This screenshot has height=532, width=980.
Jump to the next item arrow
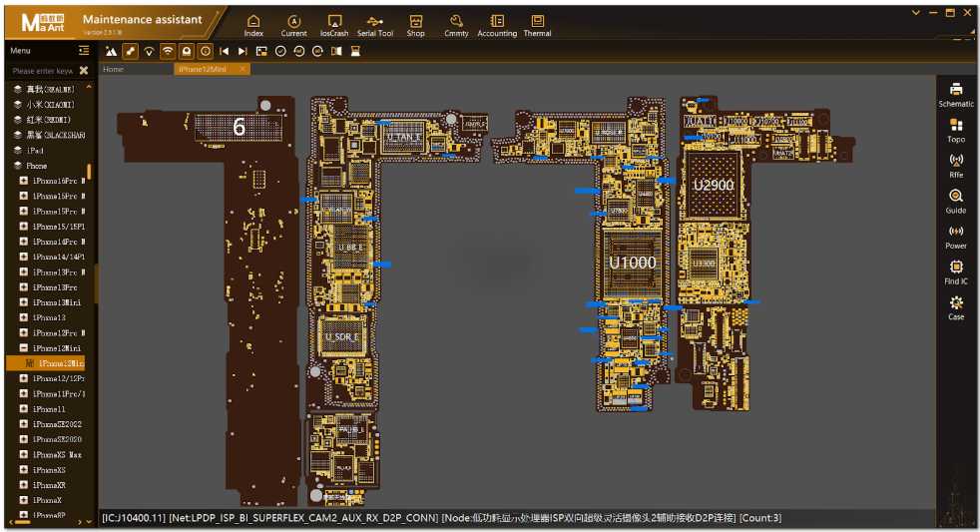tap(243, 51)
